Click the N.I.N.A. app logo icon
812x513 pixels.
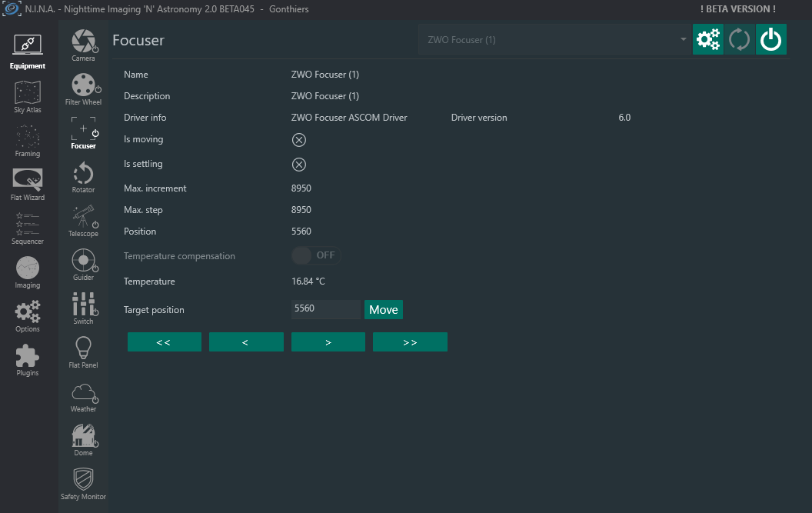(12, 8)
